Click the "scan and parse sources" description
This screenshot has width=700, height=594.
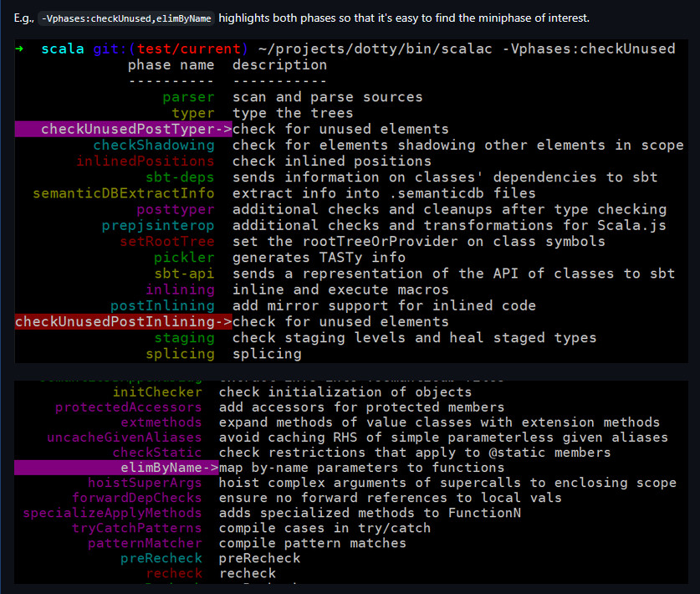(328, 97)
